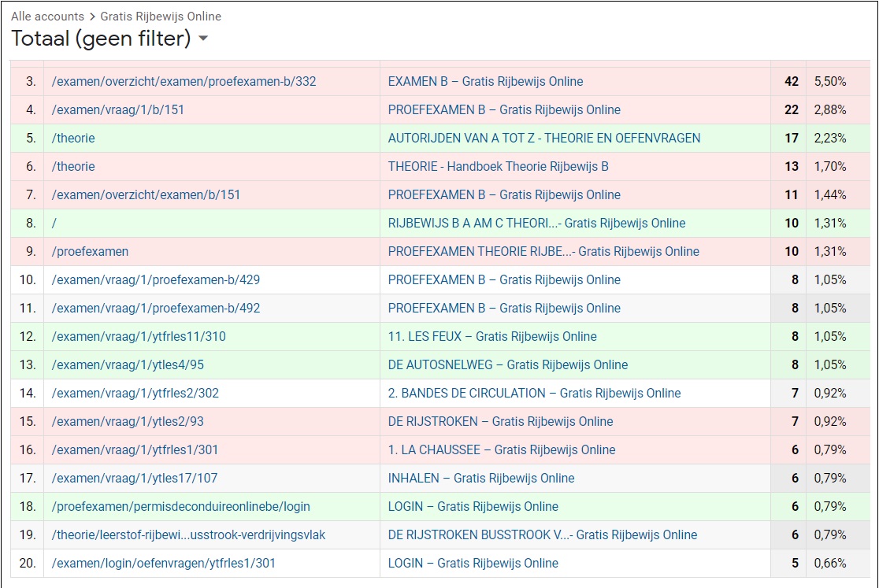879x588 pixels.
Task: Select the "1. LA CHAUSSEE" page title
Action: [x=502, y=449]
